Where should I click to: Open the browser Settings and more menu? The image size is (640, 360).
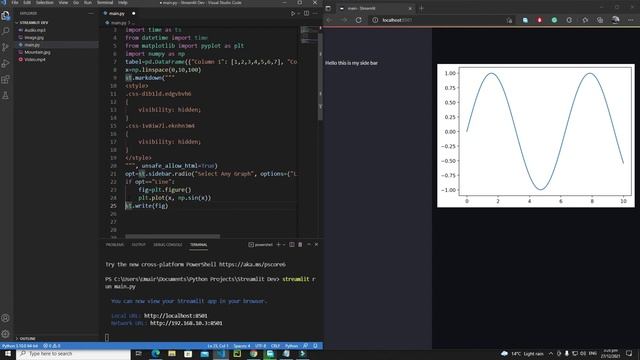(x=631, y=20)
